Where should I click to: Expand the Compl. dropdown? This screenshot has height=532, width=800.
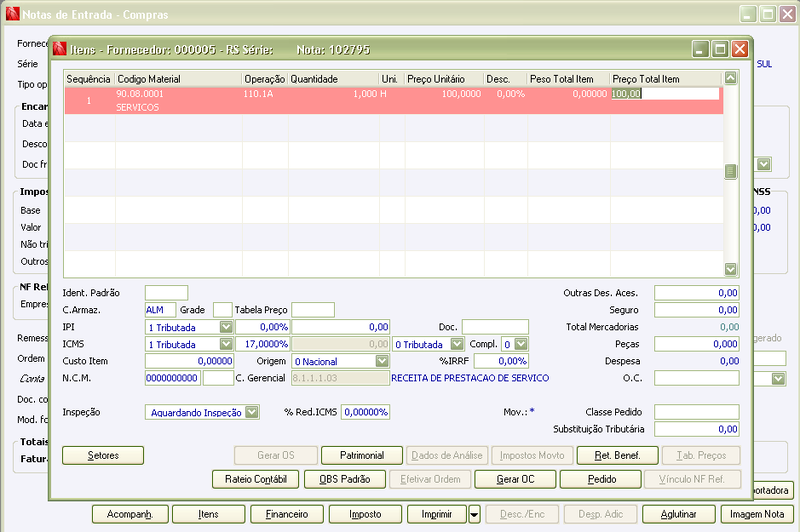tap(520, 344)
